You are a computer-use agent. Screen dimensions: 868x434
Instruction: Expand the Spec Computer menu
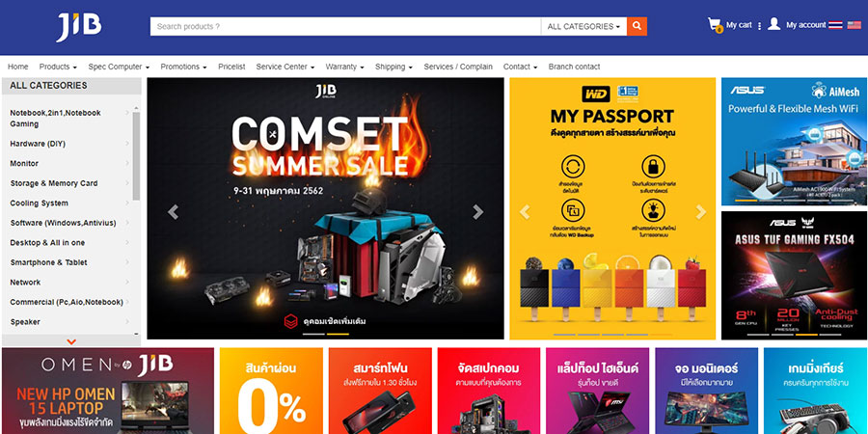119,67
